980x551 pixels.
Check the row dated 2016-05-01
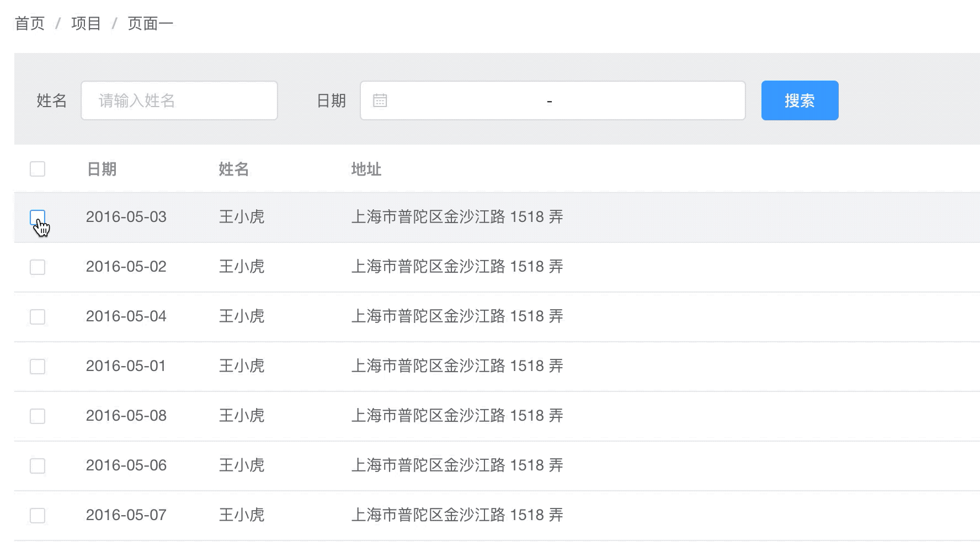coord(38,367)
